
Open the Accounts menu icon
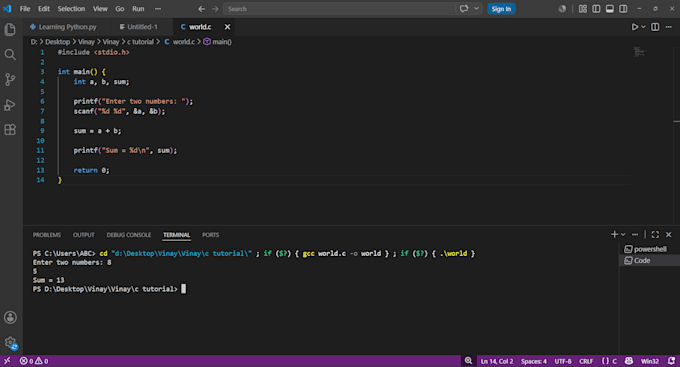coord(10,317)
